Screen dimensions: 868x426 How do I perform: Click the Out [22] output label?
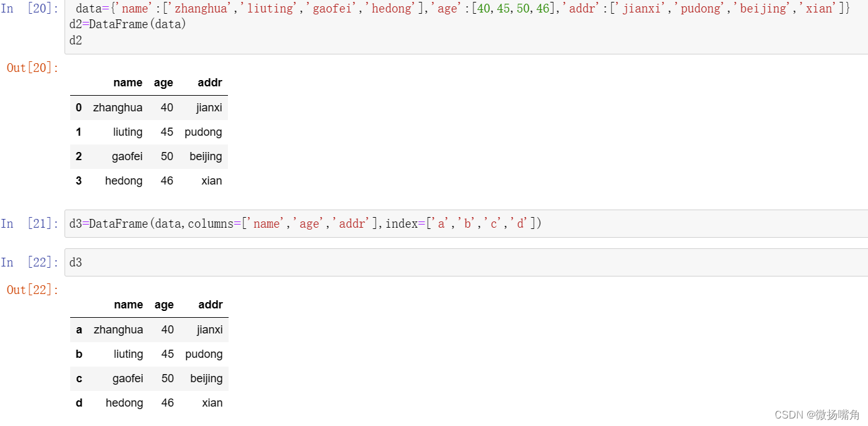click(x=32, y=290)
